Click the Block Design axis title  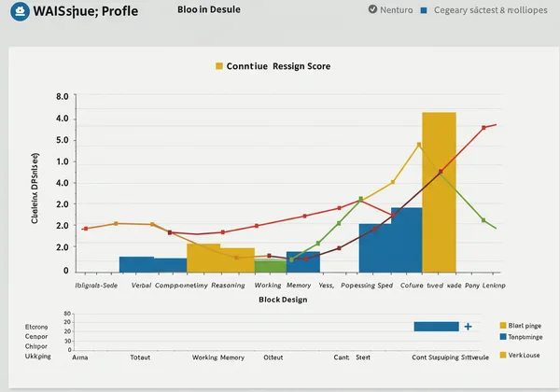coord(283,300)
